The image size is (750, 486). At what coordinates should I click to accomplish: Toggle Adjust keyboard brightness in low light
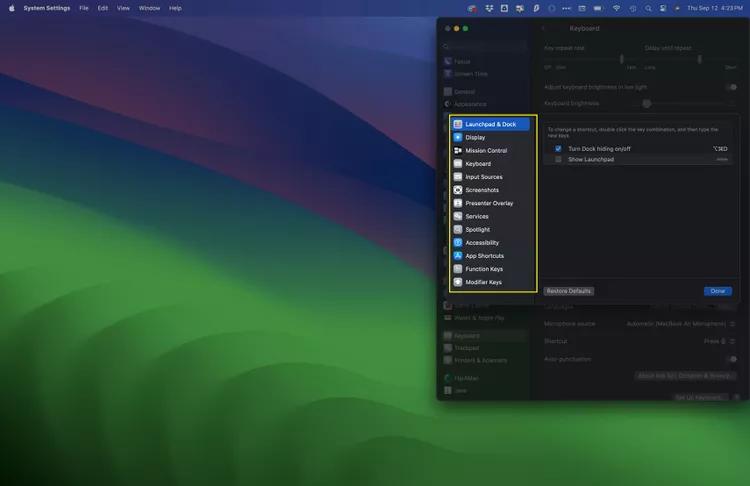[732, 87]
